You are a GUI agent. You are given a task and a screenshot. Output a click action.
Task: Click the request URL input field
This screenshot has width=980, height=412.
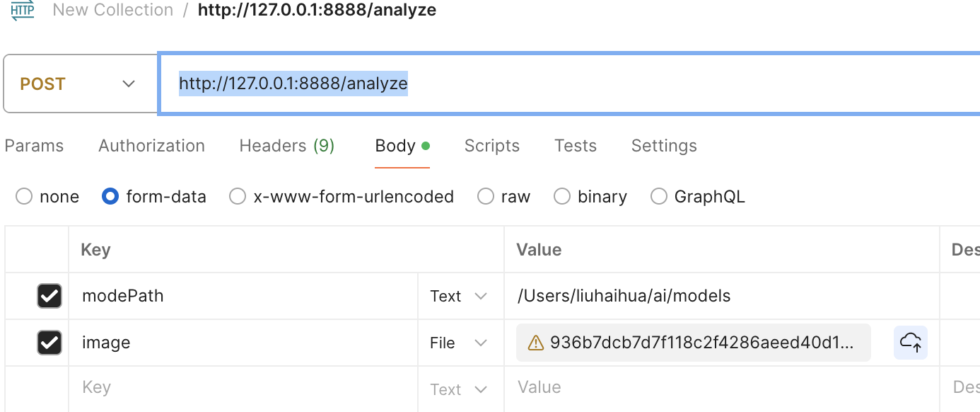pyautogui.click(x=566, y=84)
